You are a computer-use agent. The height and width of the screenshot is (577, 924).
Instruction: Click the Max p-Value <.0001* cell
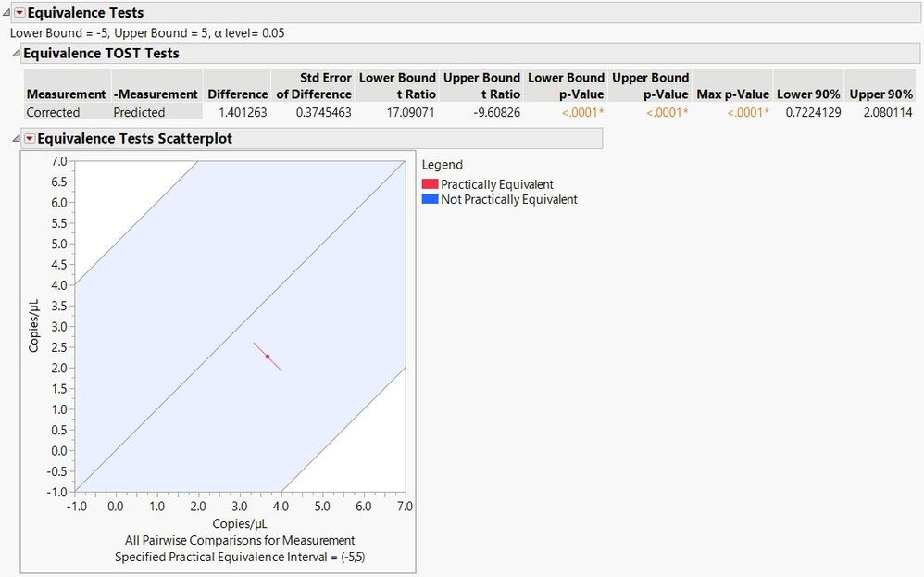[748, 113]
